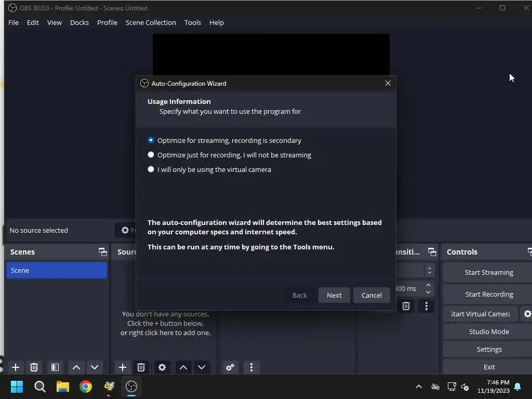Click Next in the wizard
The image size is (532, 399).
(x=334, y=295)
